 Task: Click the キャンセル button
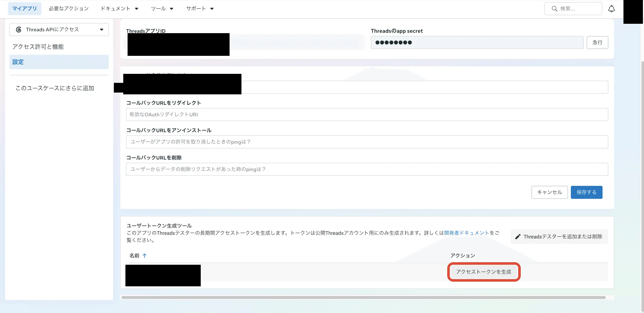pyautogui.click(x=550, y=192)
